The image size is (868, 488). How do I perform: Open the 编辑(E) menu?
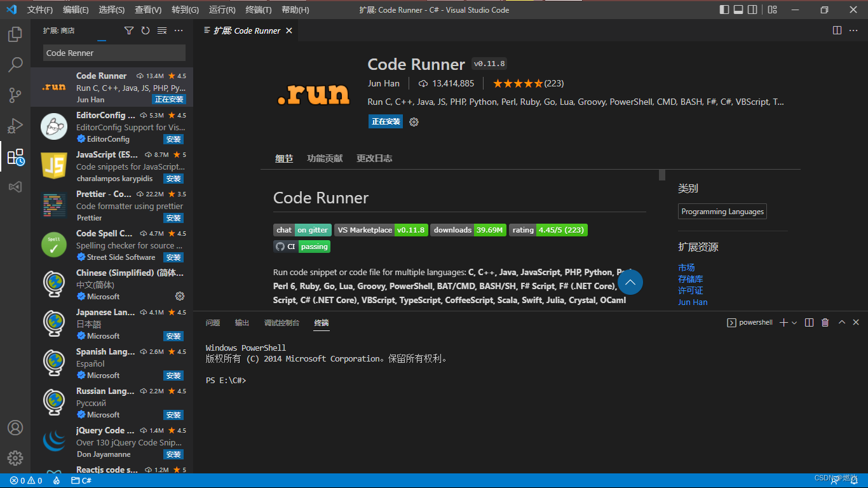click(x=76, y=10)
